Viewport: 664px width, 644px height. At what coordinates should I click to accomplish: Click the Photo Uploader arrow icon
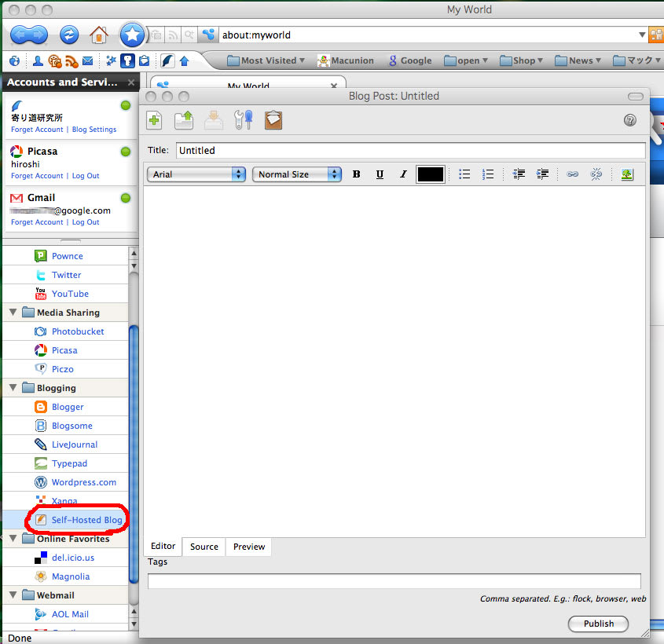[184, 61]
